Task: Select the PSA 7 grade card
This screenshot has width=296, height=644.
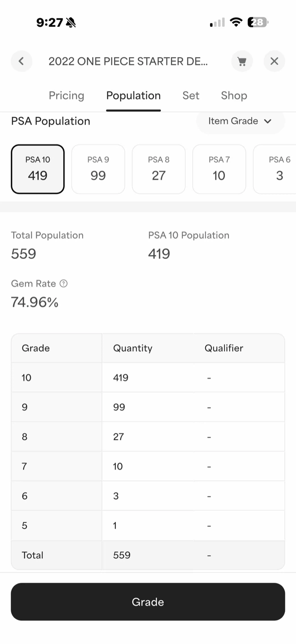Action: click(219, 169)
